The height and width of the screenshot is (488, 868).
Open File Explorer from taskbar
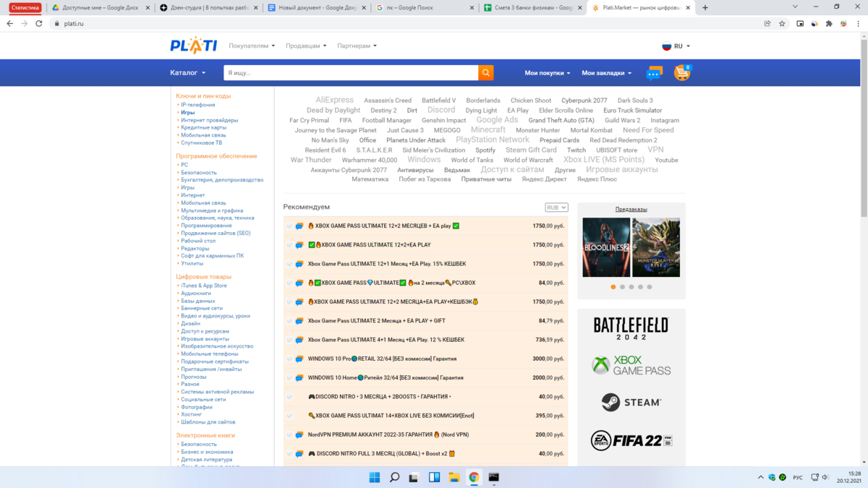454,477
